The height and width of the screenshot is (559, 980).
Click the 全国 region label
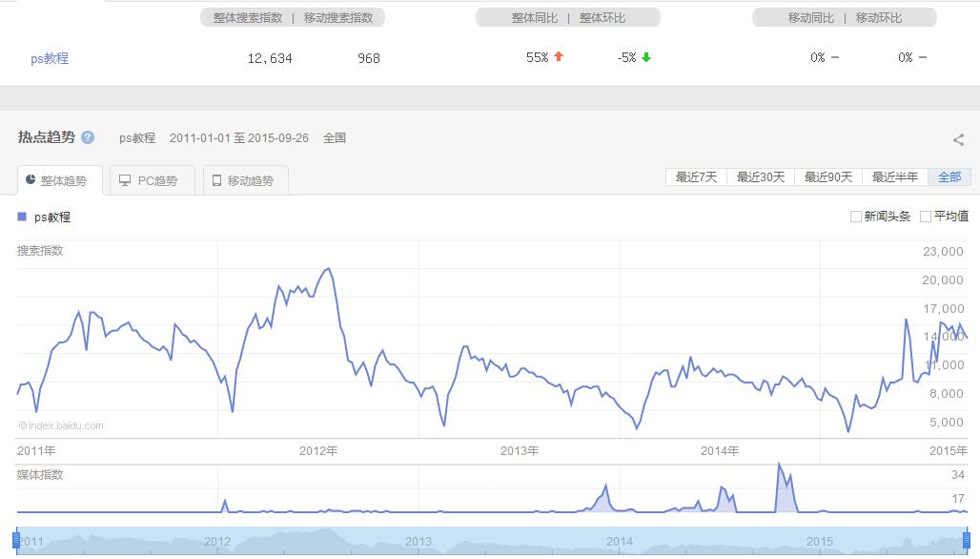tap(335, 137)
